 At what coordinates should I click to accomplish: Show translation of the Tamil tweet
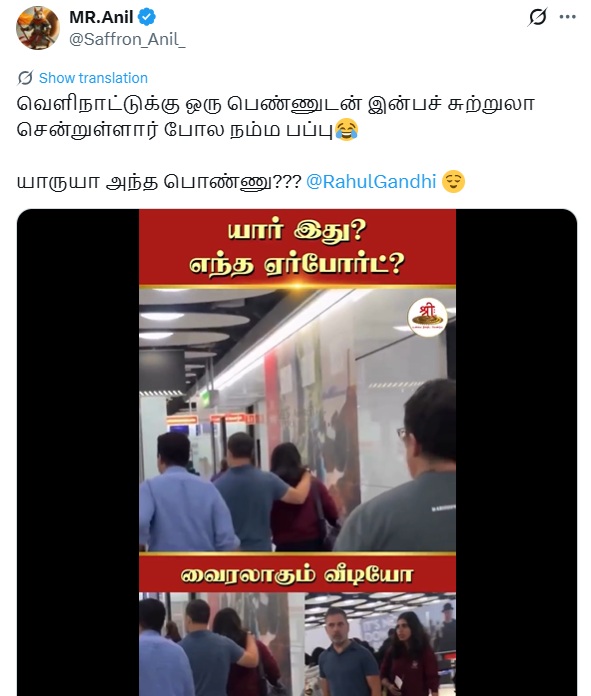[x=93, y=78]
